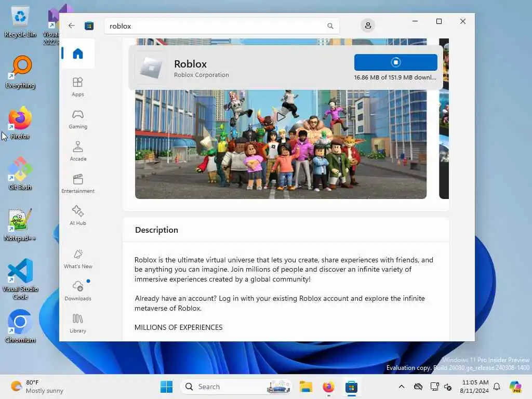Open Library in Store sidebar

point(78,323)
